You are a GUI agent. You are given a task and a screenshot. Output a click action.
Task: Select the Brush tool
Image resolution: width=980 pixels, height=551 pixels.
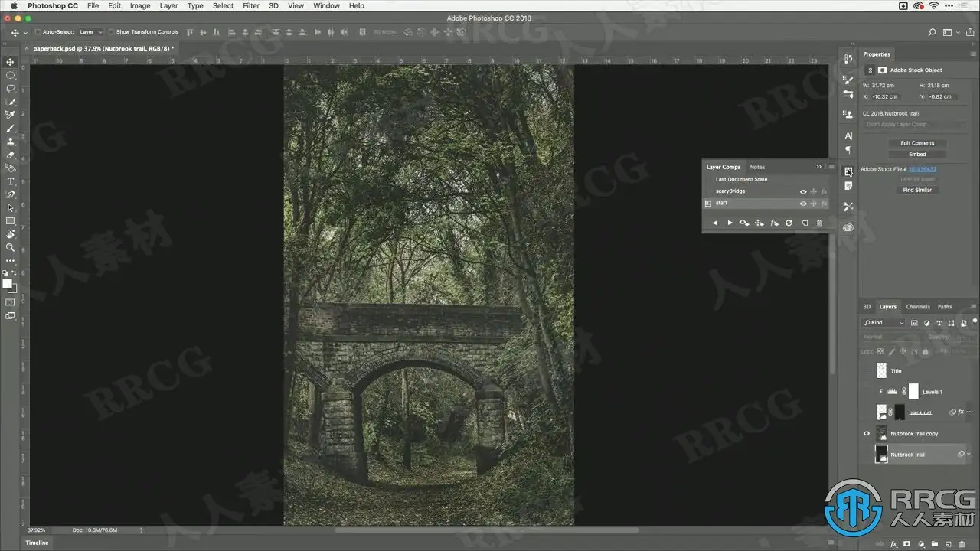pyautogui.click(x=11, y=128)
